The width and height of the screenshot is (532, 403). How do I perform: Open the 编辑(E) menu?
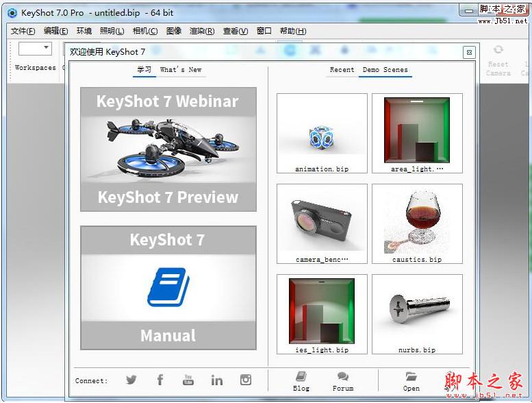55,32
